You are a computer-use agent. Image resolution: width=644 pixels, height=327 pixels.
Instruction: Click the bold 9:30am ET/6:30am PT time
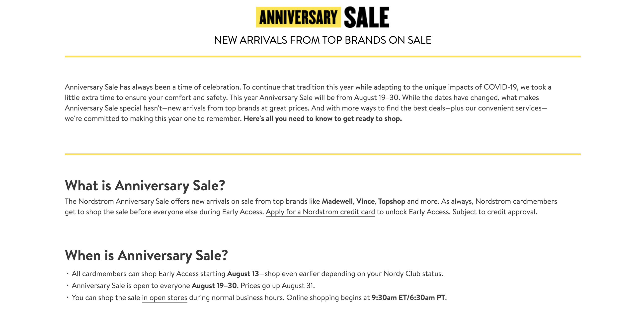click(x=408, y=298)
